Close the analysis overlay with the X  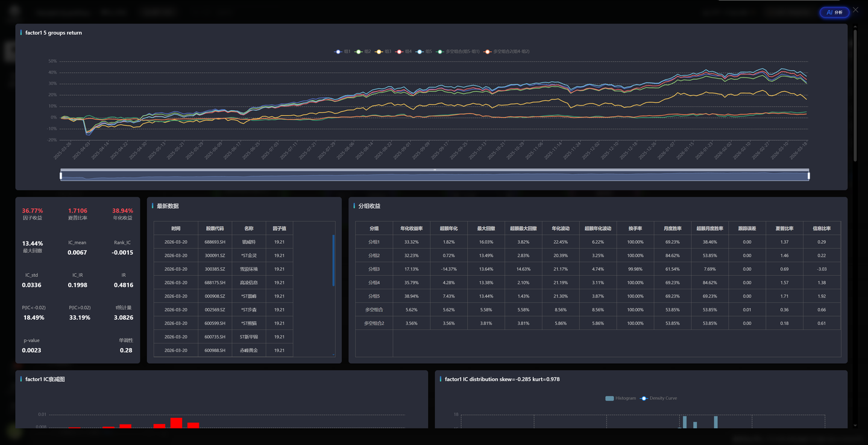856,10
